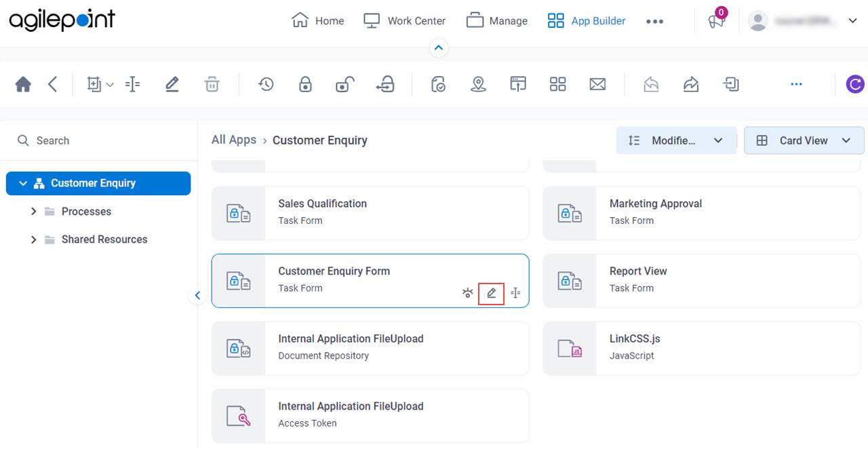
Task: Click the Sales Qualification form thumbnail icon
Action: click(x=239, y=213)
